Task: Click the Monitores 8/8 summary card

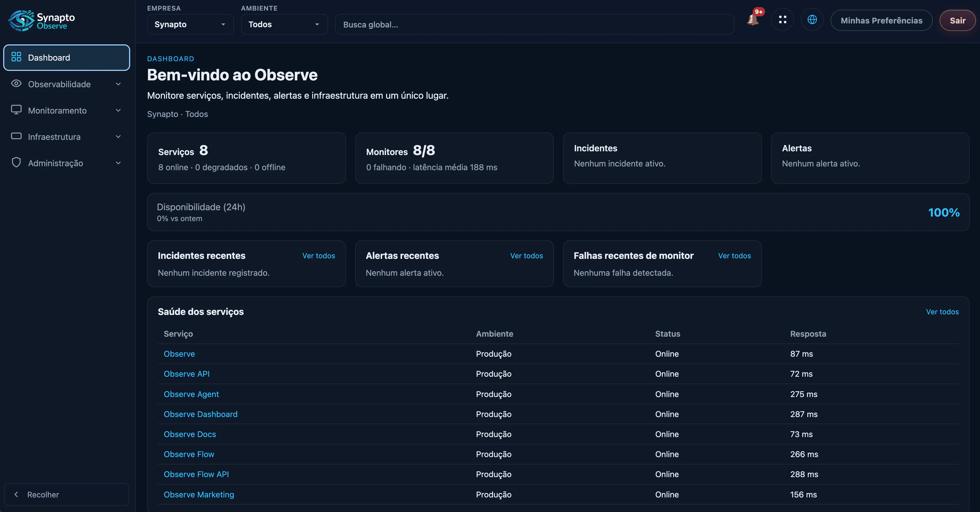Action: tap(454, 158)
